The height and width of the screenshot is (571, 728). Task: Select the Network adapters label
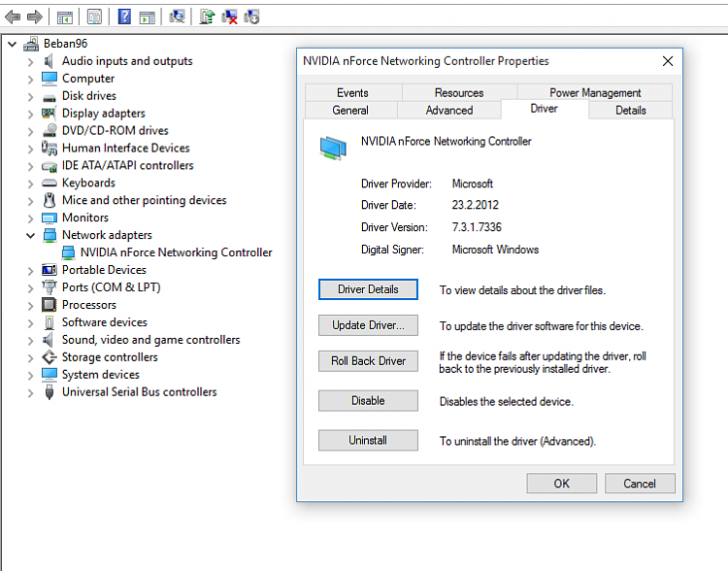(107, 235)
